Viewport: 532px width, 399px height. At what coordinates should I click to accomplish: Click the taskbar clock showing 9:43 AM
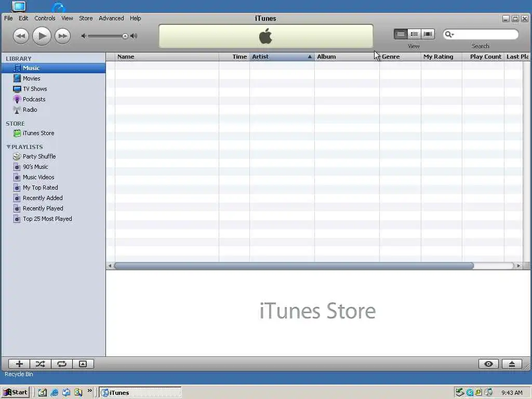(512, 393)
